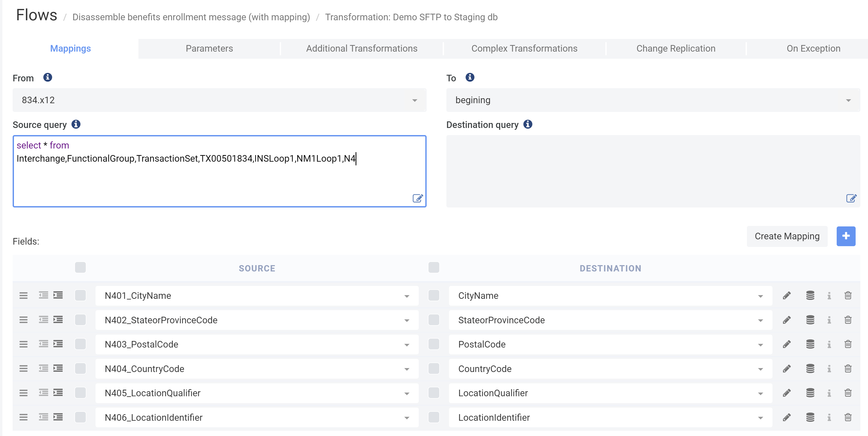
Task: Tick source checkbox for N403_PostalCode
Action: point(80,344)
